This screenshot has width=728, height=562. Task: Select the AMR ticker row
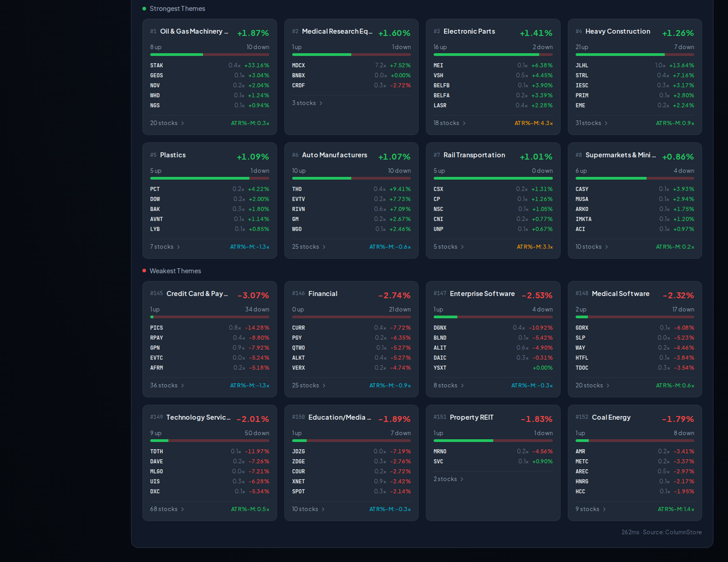tap(635, 452)
